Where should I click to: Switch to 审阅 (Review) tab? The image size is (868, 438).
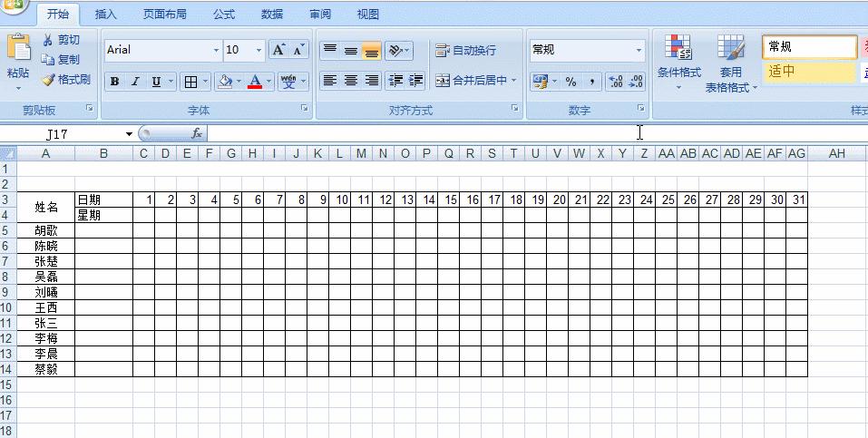click(320, 15)
